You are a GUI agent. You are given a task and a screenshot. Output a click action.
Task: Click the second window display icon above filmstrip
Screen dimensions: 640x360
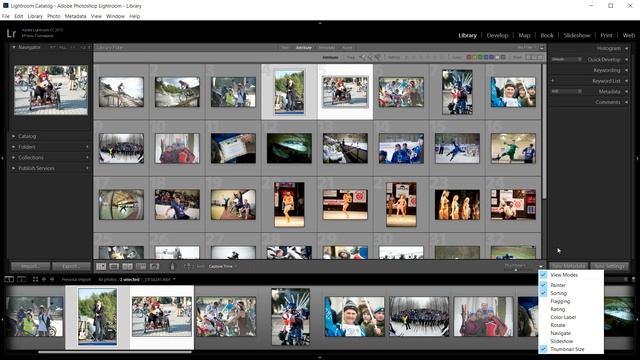22,279
